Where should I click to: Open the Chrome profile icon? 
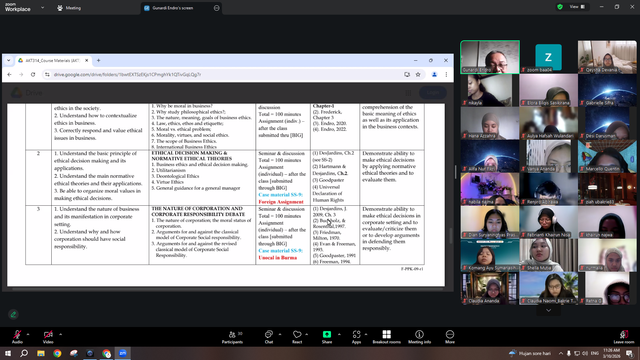tap(434, 75)
